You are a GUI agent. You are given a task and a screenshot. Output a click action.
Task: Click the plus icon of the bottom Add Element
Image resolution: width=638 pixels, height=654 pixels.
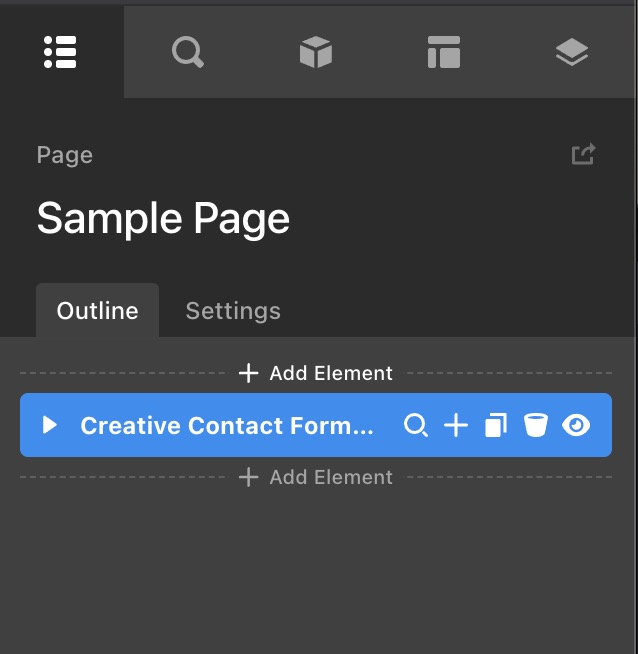pos(249,477)
